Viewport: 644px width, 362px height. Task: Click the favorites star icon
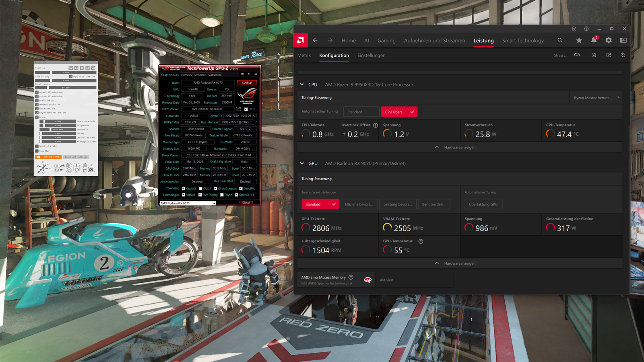(x=579, y=40)
